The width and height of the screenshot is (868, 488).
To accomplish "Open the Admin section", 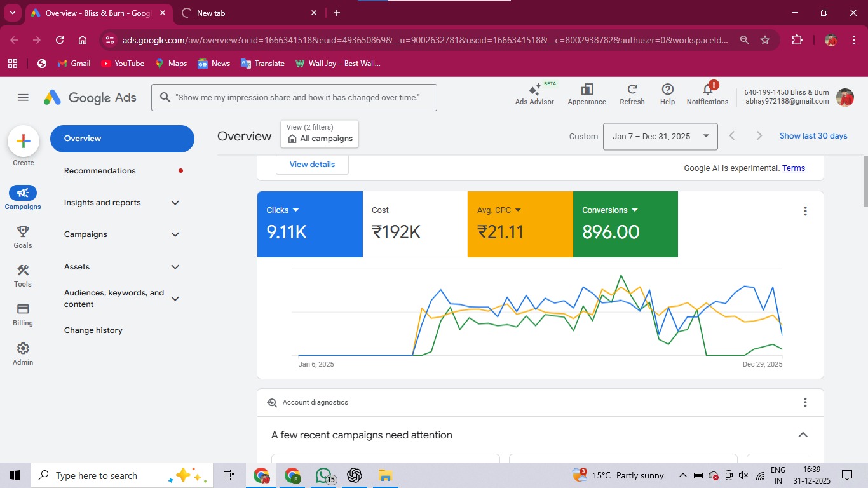I will click(22, 354).
